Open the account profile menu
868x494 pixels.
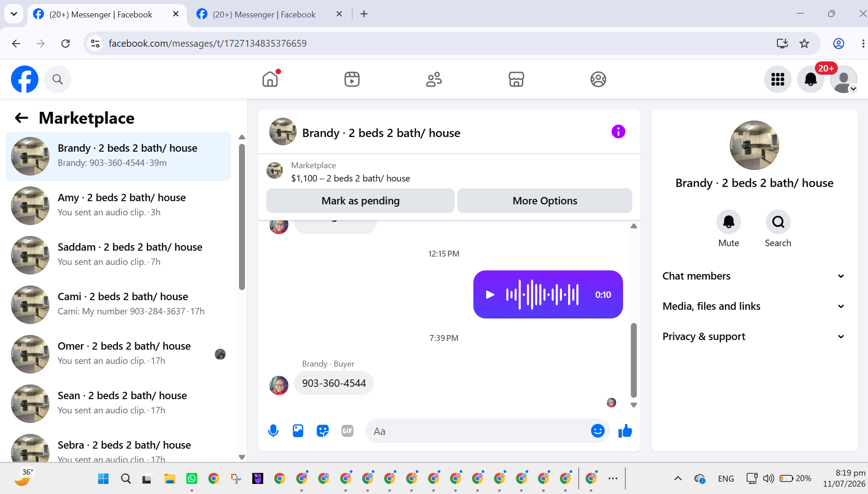click(844, 79)
